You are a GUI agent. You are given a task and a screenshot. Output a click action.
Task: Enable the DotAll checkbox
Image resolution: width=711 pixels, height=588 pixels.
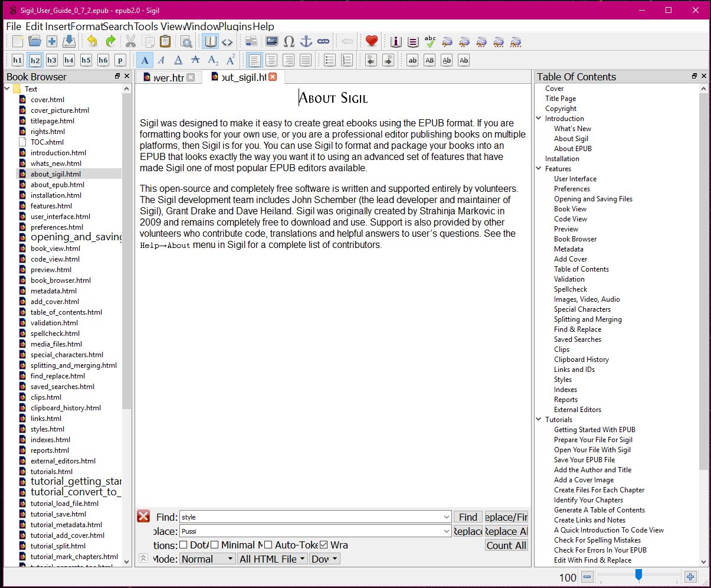pos(184,544)
